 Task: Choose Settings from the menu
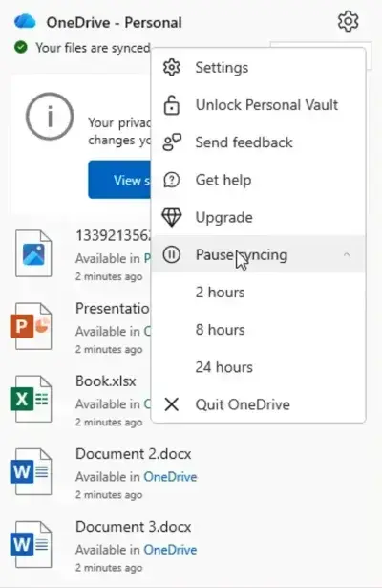(x=259, y=68)
